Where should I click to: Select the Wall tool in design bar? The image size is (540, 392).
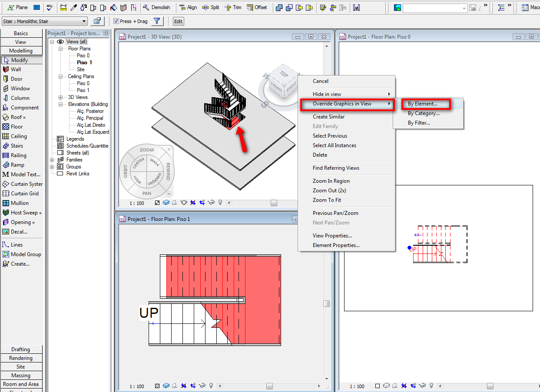point(16,69)
